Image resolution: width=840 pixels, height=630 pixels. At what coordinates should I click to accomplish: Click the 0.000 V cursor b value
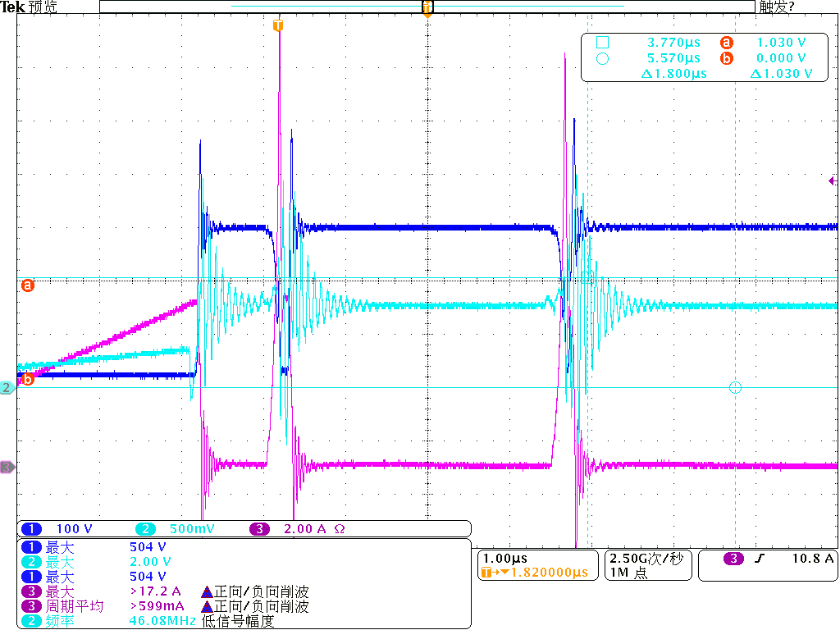[x=781, y=58]
